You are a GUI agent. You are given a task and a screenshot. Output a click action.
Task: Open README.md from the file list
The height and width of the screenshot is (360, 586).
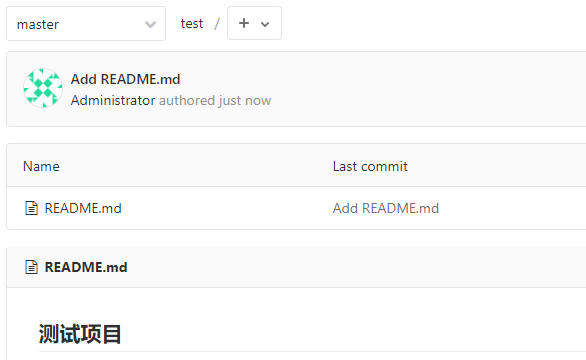pos(83,208)
